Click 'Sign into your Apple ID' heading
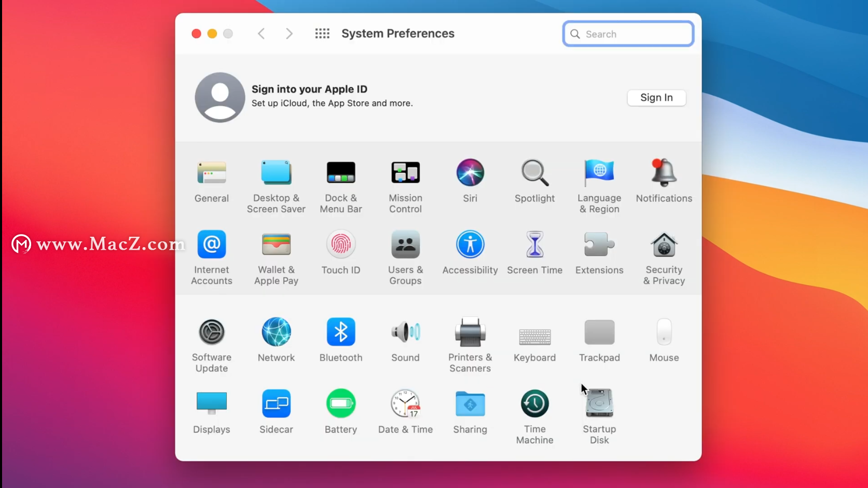This screenshot has height=488, width=868. pos(309,89)
